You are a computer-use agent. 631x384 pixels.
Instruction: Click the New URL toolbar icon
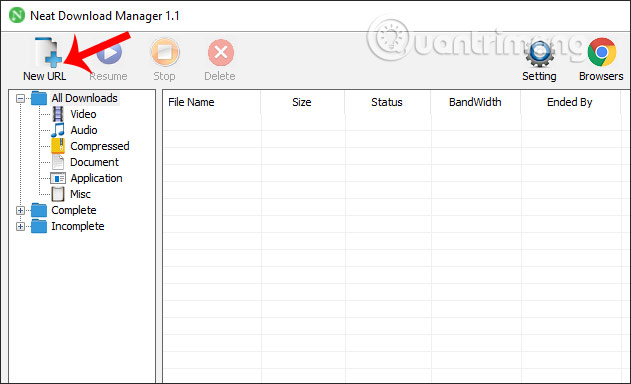tap(48, 52)
